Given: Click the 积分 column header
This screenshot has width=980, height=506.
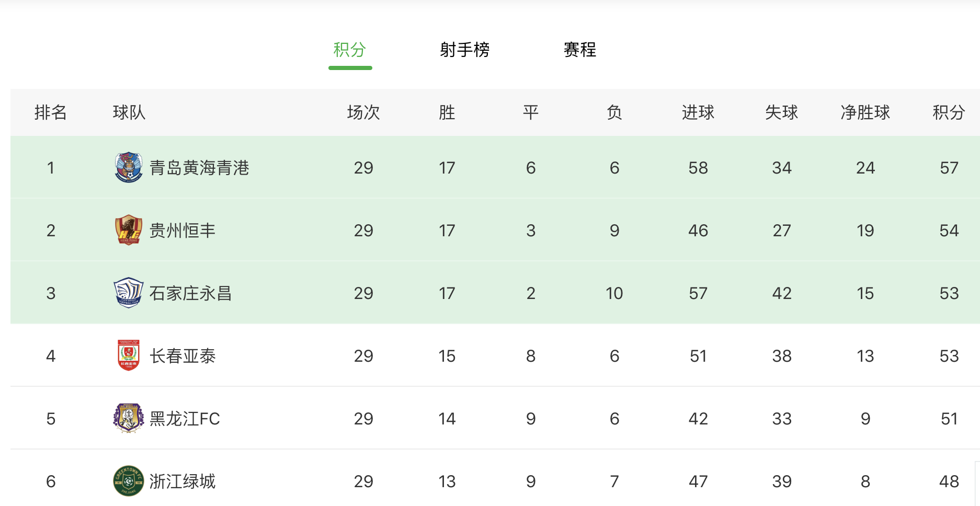Looking at the screenshot, I should pyautogui.click(x=949, y=112).
